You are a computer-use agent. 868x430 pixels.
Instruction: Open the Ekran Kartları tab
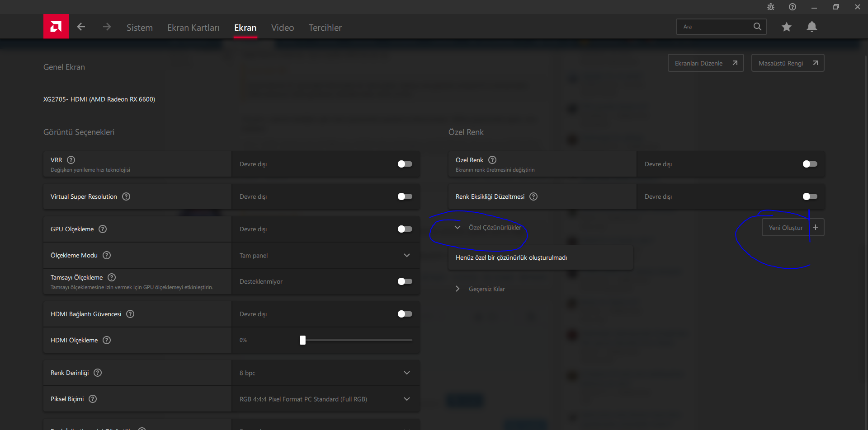point(193,28)
